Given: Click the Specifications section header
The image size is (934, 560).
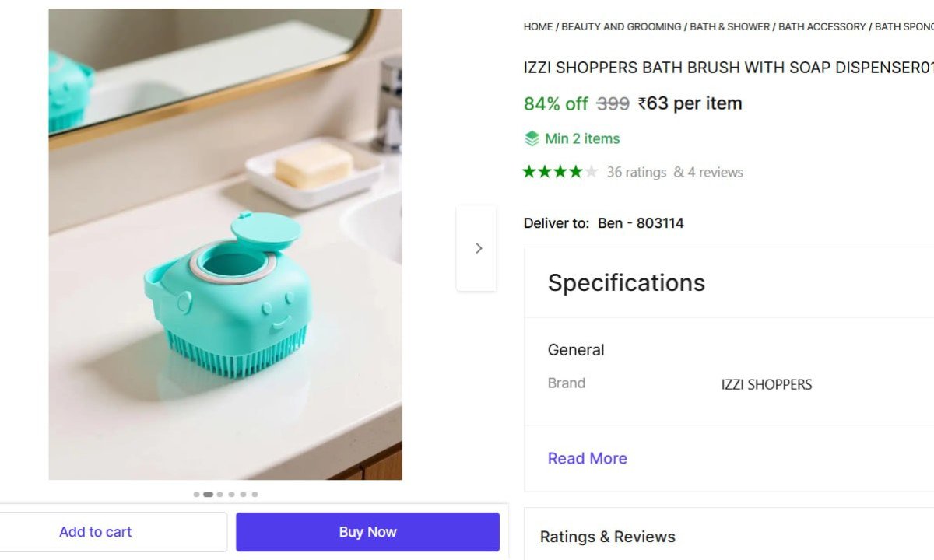Looking at the screenshot, I should tap(627, 283).
